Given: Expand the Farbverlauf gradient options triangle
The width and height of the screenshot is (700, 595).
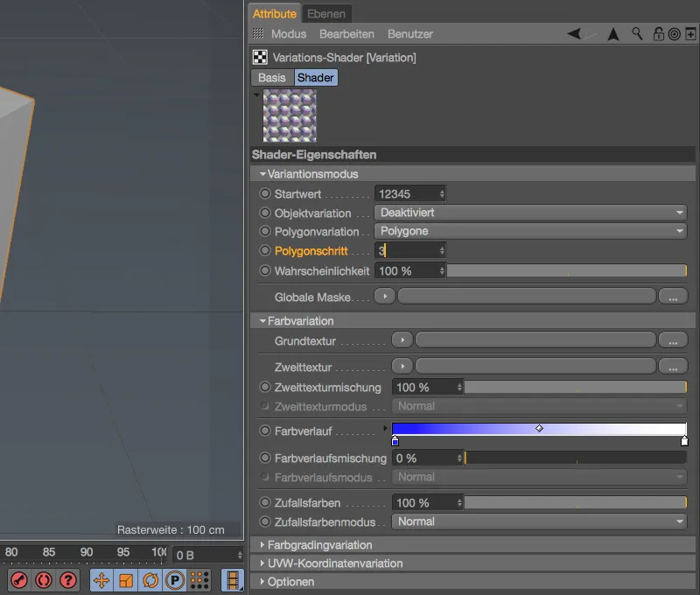Looking at the screenshot, I should pos(385,429).
